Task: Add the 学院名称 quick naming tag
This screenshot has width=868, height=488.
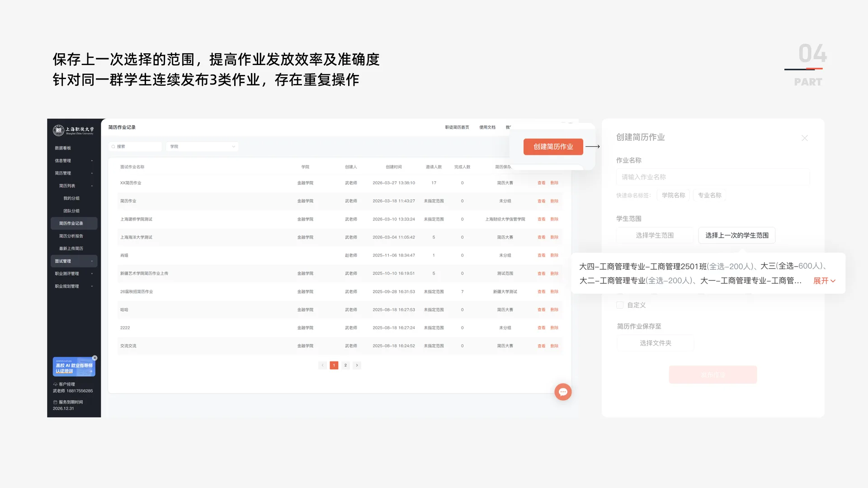Action: click(674, 195)
